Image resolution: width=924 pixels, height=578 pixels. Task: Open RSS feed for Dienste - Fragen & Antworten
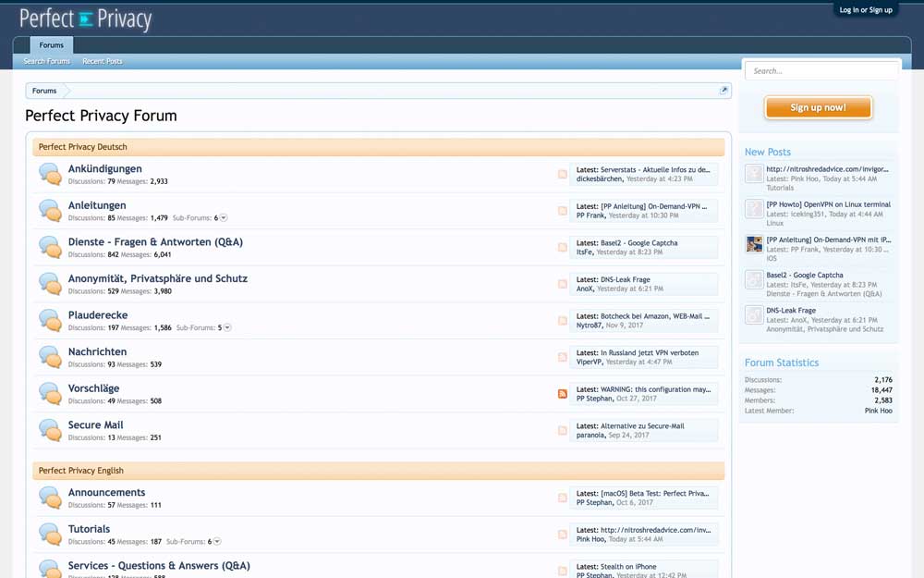pos(562,247)
